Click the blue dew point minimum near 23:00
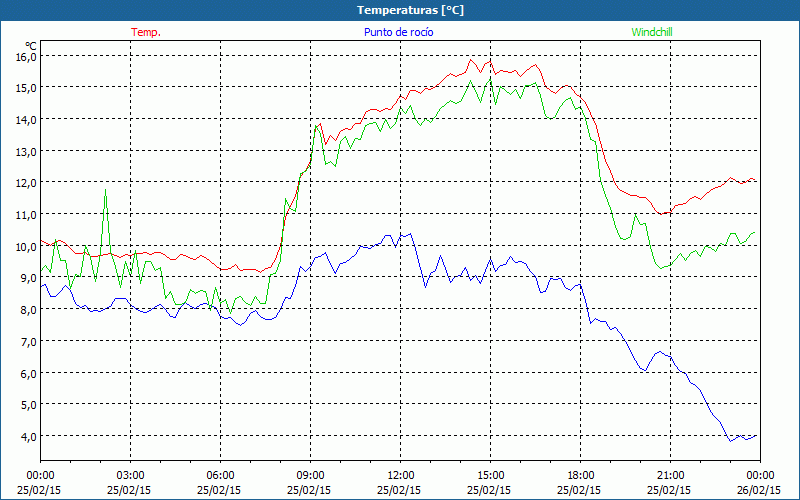800x500 pixels. click(x=730, y=441)
